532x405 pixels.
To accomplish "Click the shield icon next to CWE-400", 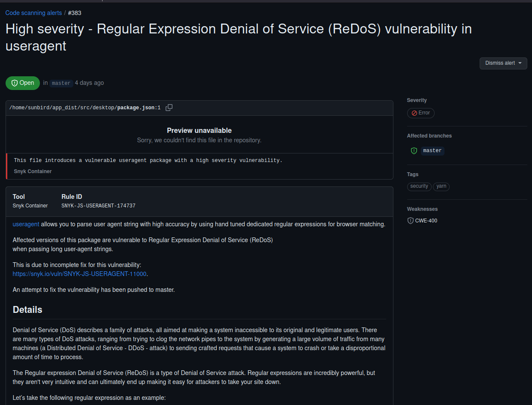I will coord(410,220).
